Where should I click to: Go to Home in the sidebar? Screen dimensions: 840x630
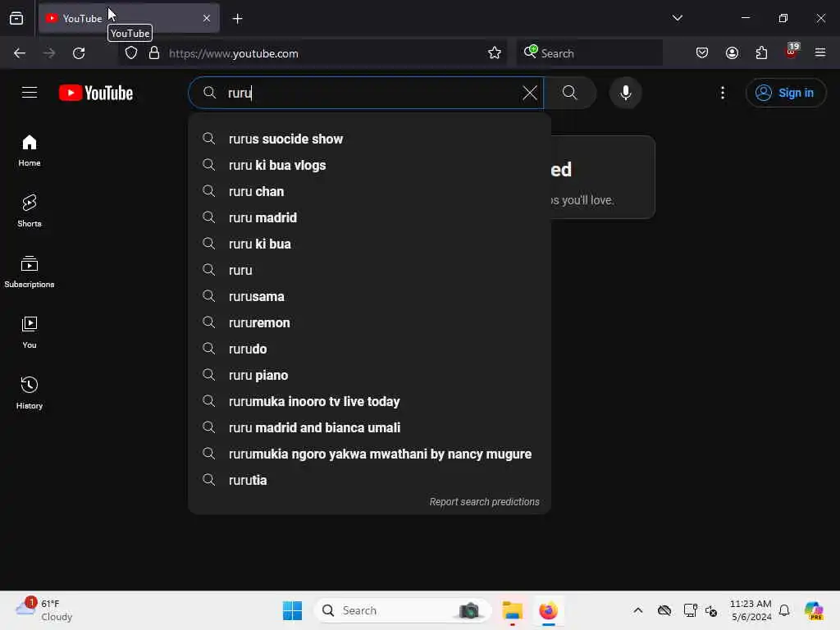[x=30, y=151]
